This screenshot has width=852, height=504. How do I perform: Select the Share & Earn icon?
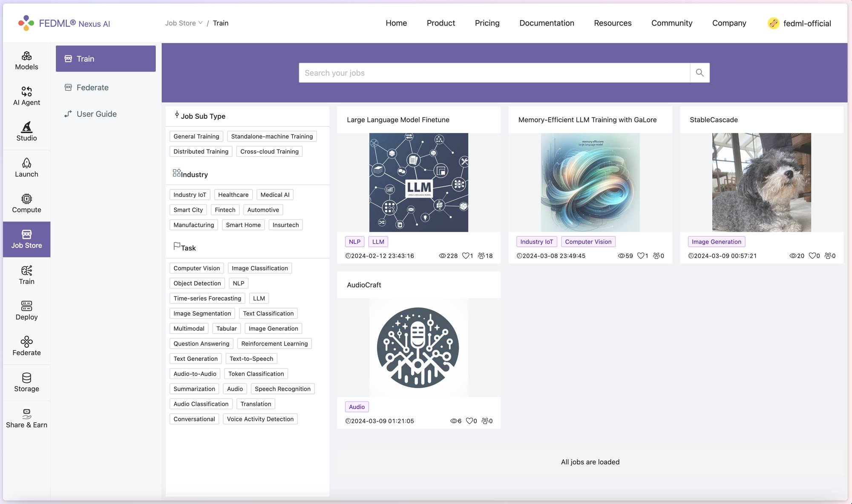(26, 414)
